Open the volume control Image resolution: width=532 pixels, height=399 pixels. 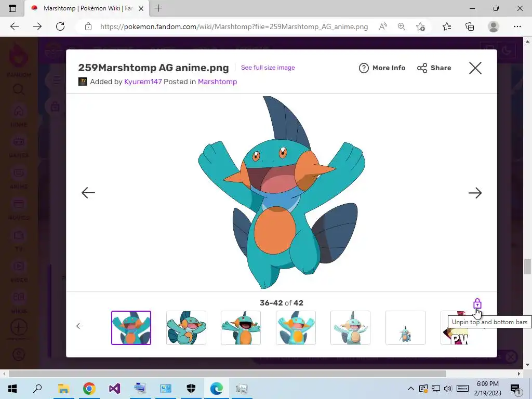tap(448, 389)
